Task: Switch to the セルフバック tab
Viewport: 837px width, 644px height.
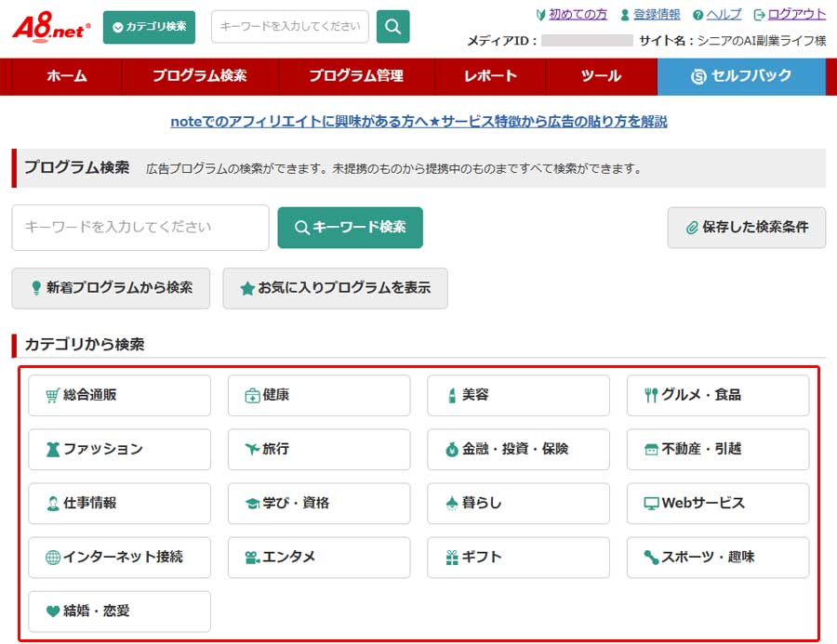Action: pos(741,77)
